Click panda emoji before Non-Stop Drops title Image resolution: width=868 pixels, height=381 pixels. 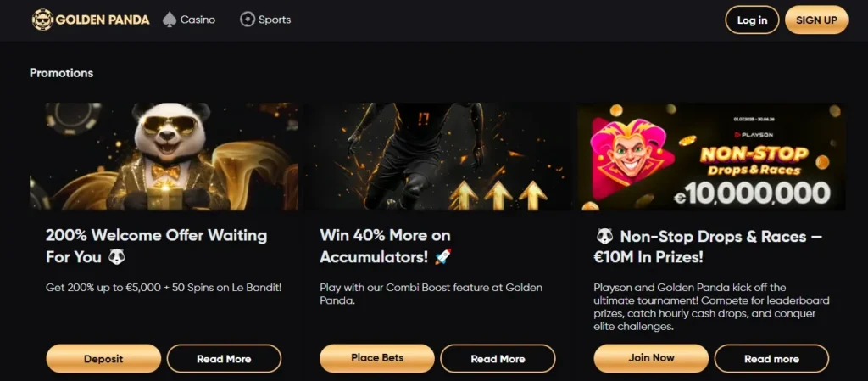[604, 237]
